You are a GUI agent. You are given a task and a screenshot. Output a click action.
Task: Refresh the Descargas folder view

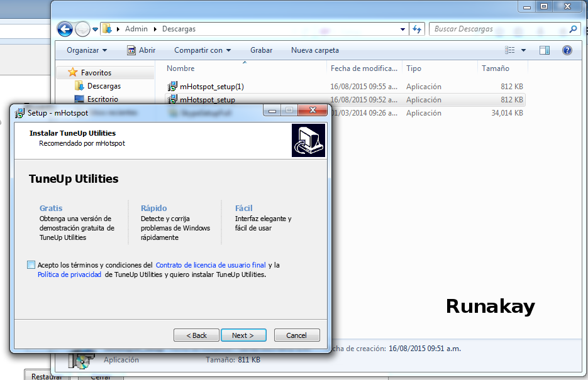pyautogui.click(x=416, y=29)
